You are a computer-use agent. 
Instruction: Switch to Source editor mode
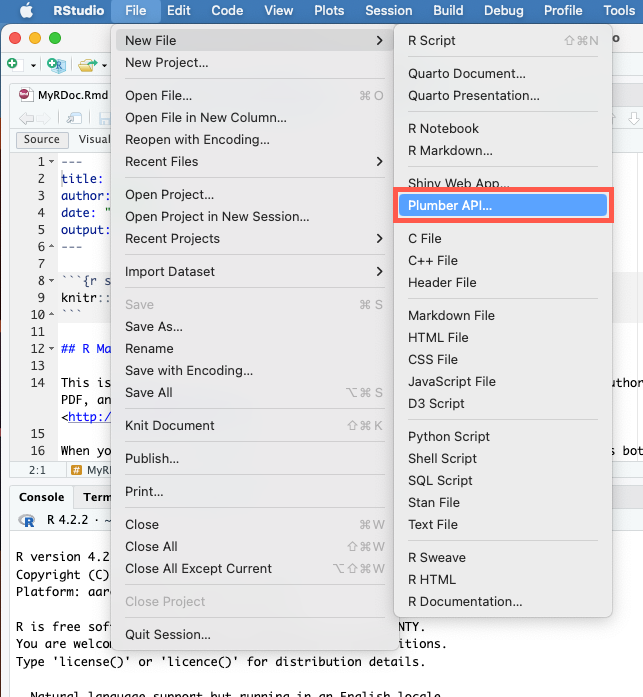(x=42, y=140)
